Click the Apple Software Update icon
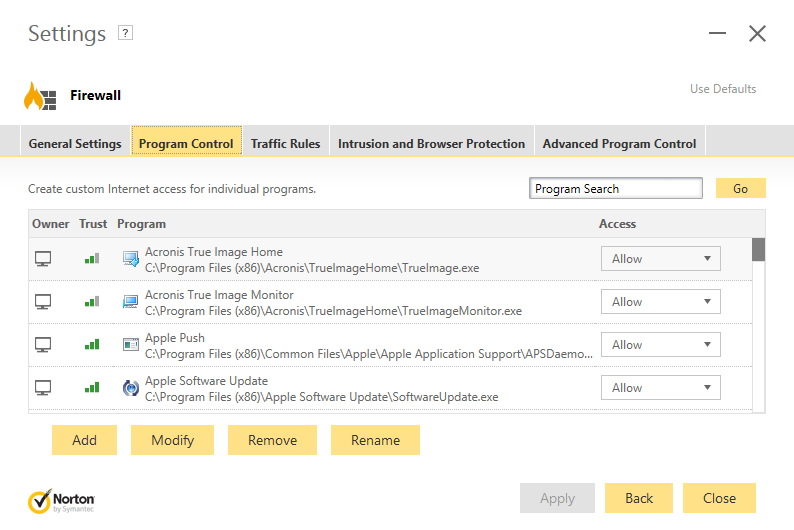 coord(131,388)
